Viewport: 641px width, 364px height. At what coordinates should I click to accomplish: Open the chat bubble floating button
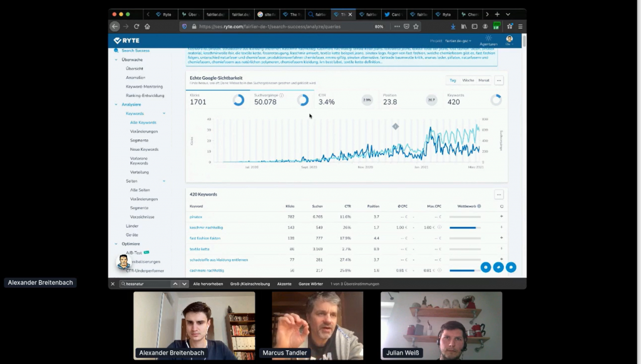pyautogui.click(x=511, y=267)
